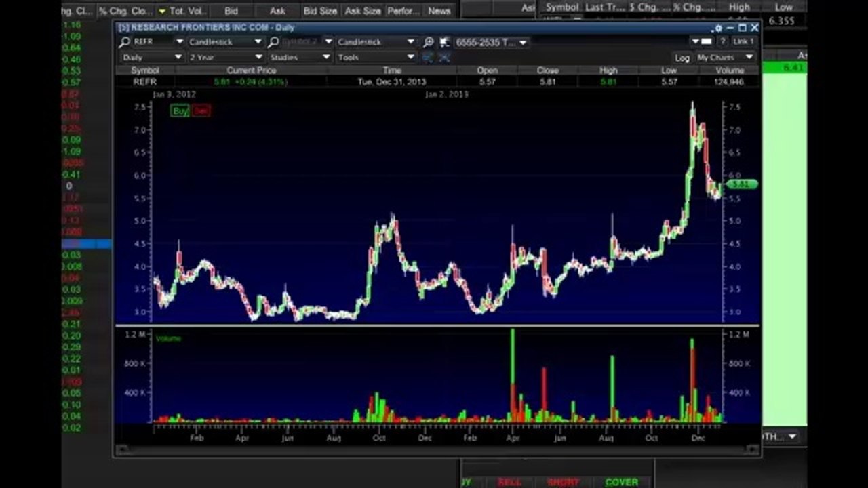The width and height of the screenshot is (868, 488).
Task: Click the Time column header
Action: tap(392, 70)
